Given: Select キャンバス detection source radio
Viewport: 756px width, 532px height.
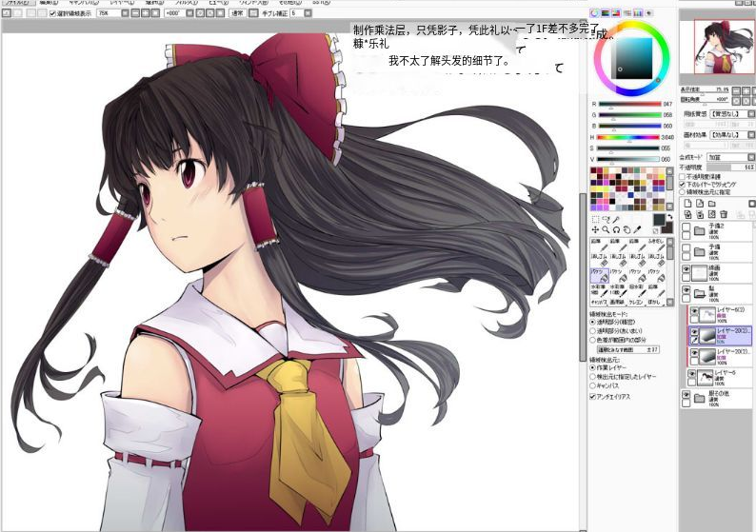Looking at the screenshot, I should [593, 385].
